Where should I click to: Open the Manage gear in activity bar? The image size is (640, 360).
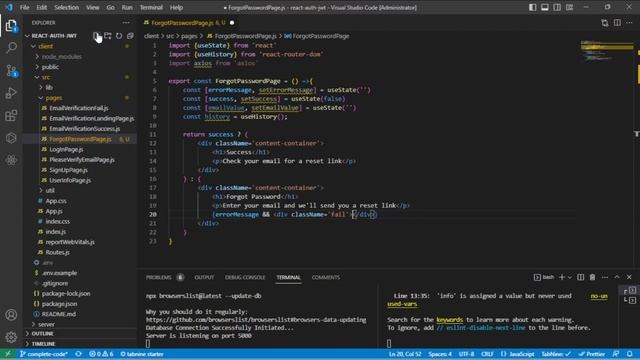click(11, 337)
